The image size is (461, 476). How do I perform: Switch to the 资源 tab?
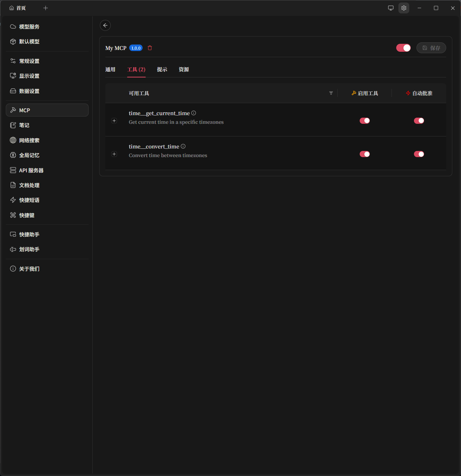[x=184, y=69]
